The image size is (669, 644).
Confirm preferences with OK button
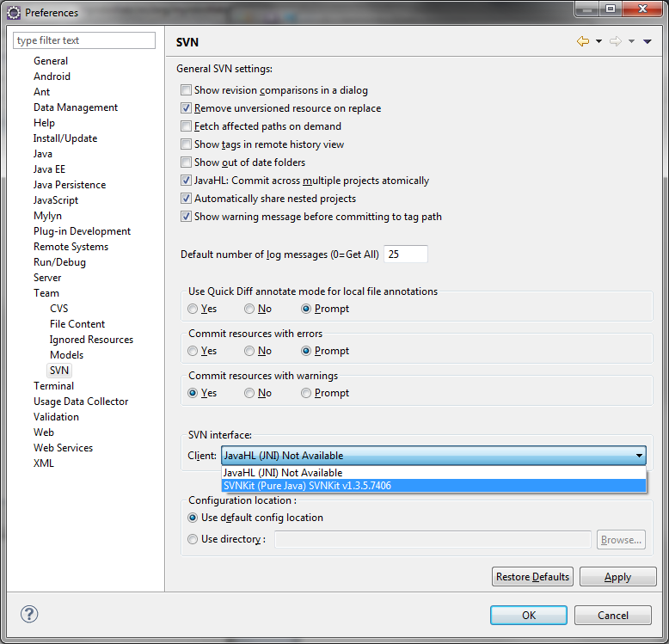pos(529,615)
